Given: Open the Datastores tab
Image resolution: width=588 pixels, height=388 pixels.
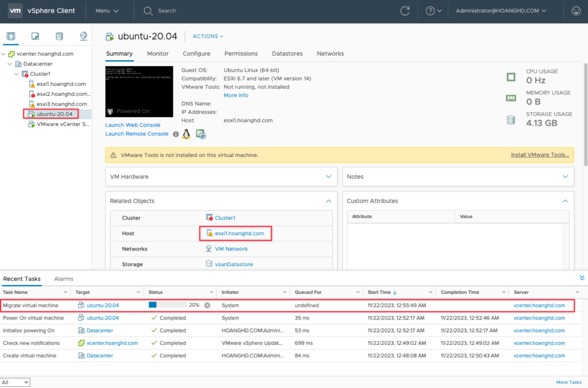Looking at the screenshot, I should [287, 53].
